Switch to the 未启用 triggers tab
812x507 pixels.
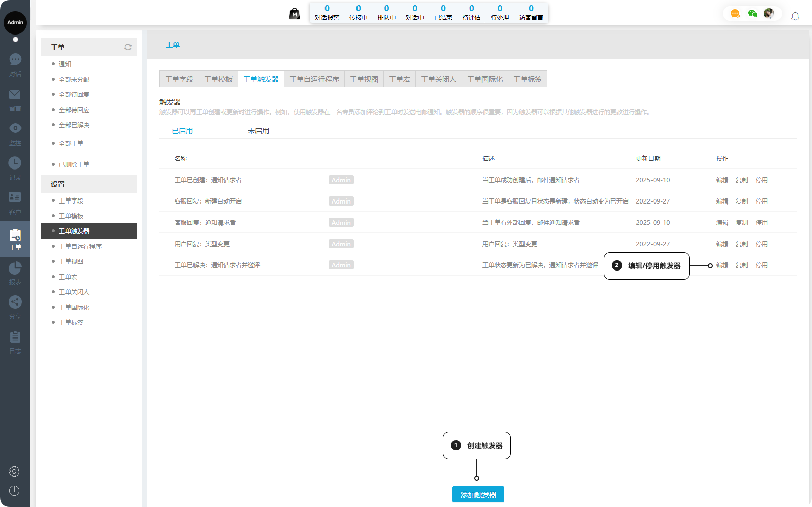point(258,131)
